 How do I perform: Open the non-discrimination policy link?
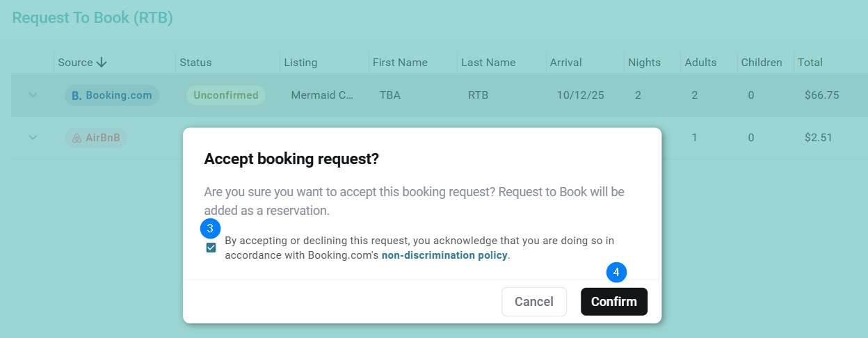coord(444,255)
